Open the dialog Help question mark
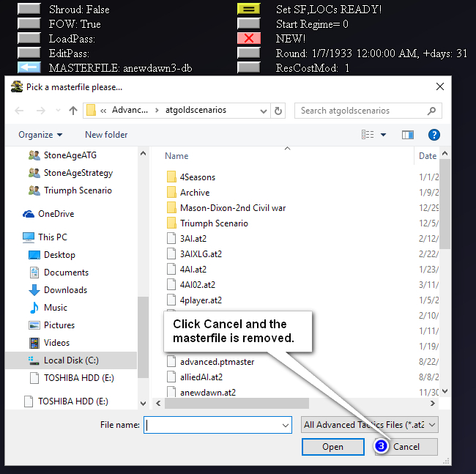 tap(434, 135)
